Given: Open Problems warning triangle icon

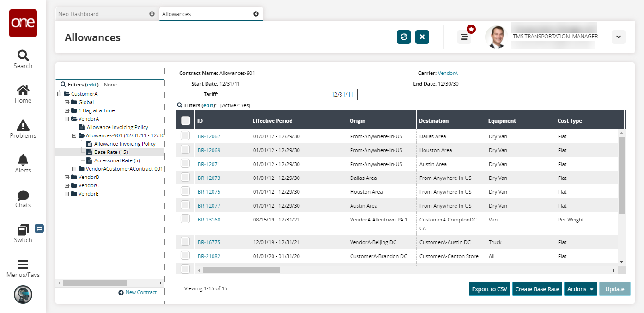Looking at the screenshot, I should (23, 125).
